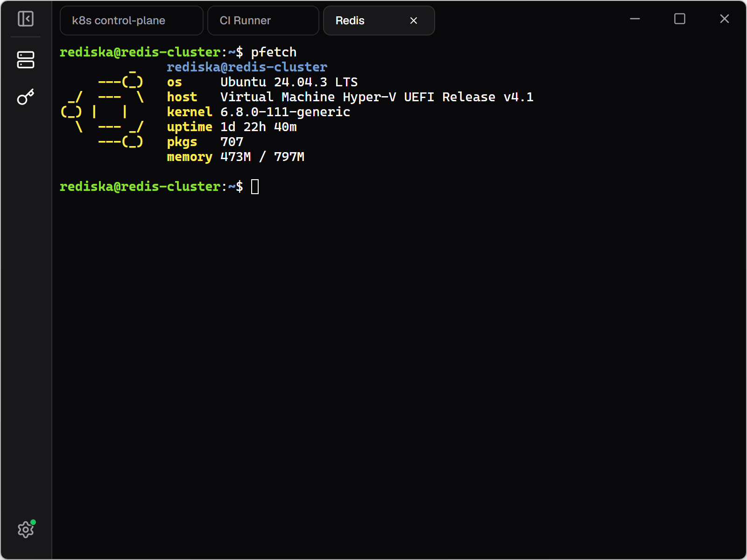The width and height of the screenshot is (747, 560).
Task: Switch to CI Runner tab
Action: (263, 21)
